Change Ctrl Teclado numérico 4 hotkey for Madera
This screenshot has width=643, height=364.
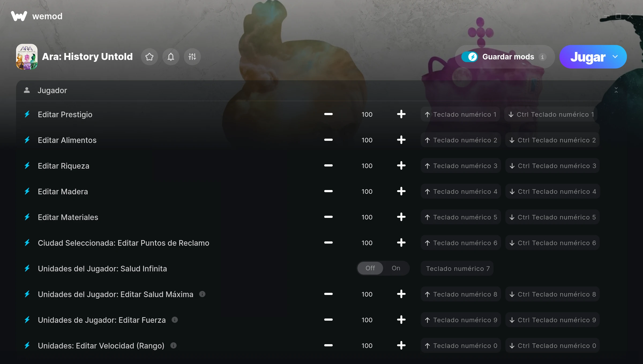click(x=552, y=191)
